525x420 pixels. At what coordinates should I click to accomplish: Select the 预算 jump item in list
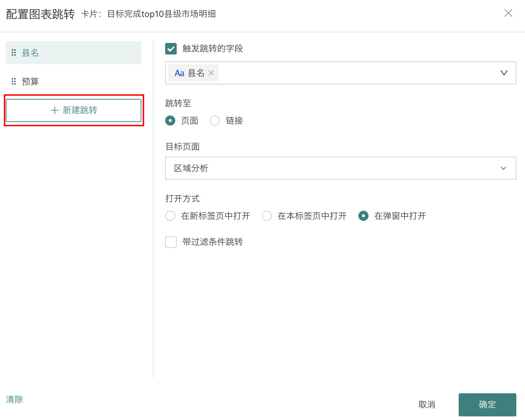[x=74, y=82]
